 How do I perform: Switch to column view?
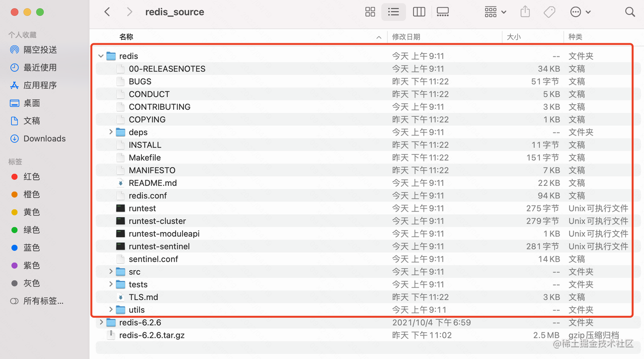(419, 12)
